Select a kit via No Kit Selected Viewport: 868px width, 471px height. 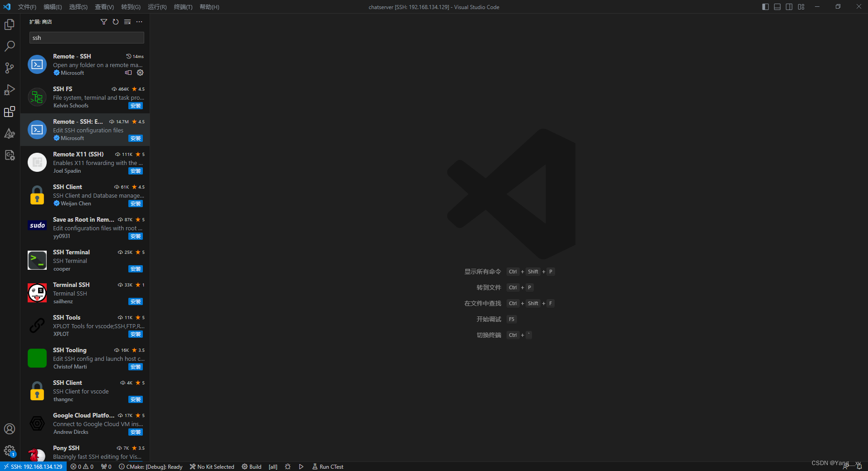(212, 466)
